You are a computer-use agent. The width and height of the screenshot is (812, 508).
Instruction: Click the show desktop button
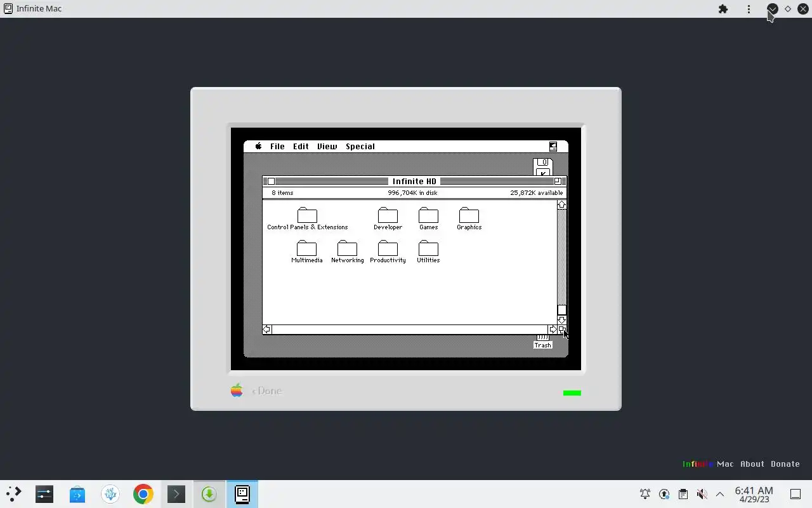(x=796, y=494)
